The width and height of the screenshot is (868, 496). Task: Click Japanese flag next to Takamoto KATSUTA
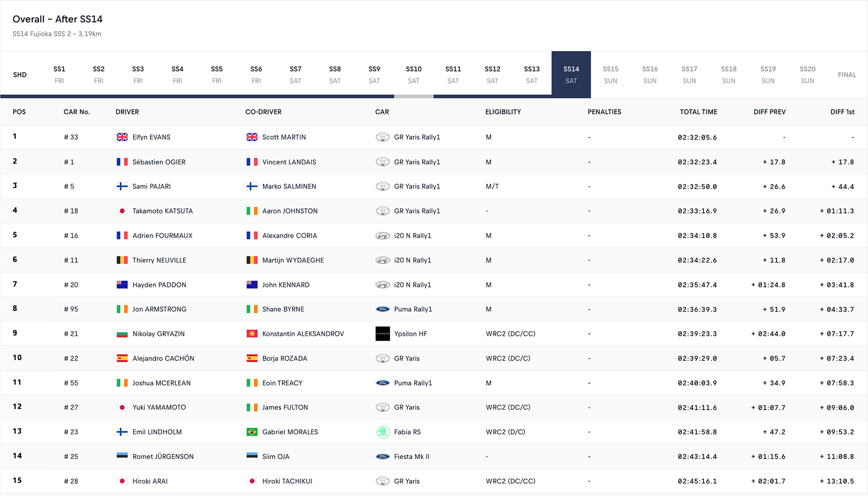tap(122, 211)
